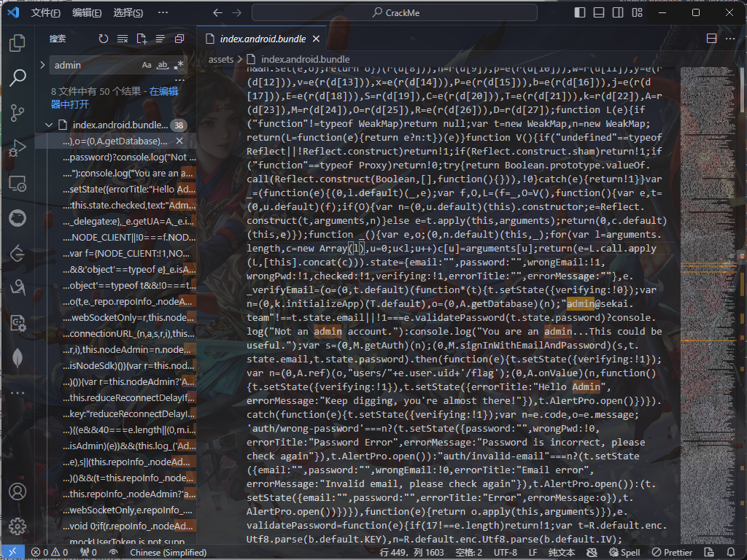Collapse index.android.bundle search results group
747x560 pixels.
[x=49, y=125]
